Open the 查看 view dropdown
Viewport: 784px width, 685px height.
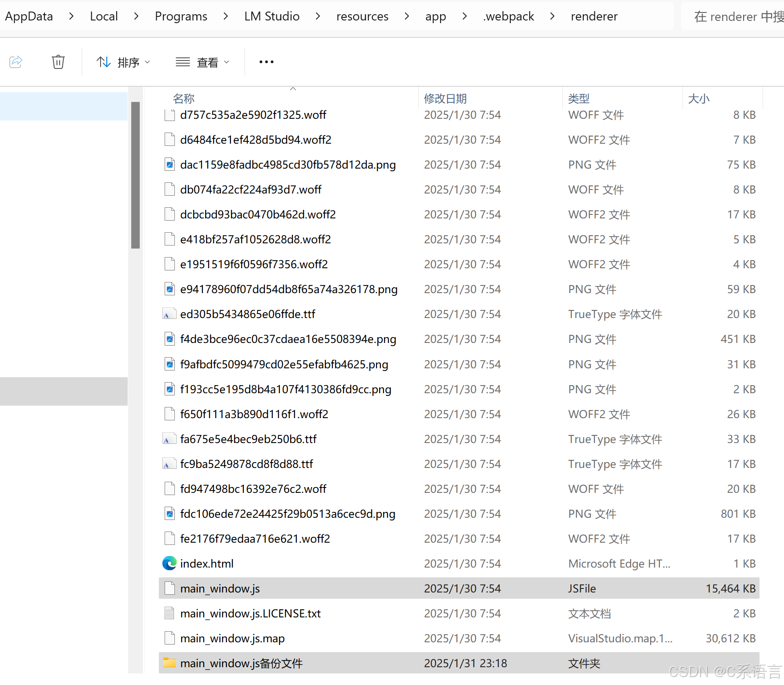202,62
